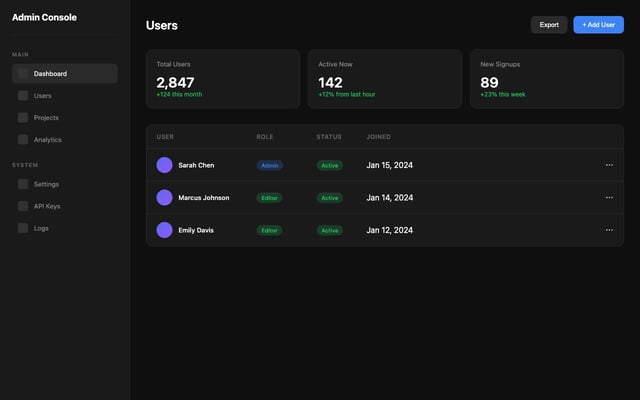Image resolution: width=640 pixels, height=400 pixels.
Task: Click the Active status badge for Marcus Johnson
Action: (x=330, y=198)
